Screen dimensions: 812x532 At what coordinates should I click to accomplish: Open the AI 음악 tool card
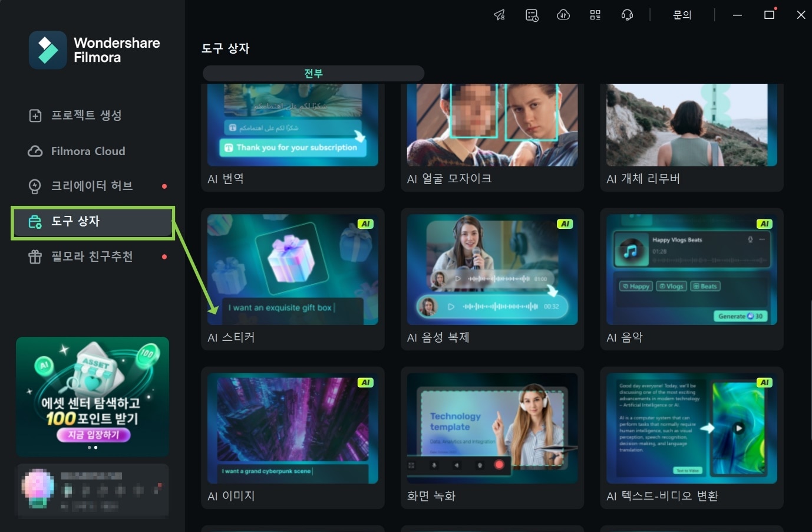pyautogui.click(x=692, y=280)
